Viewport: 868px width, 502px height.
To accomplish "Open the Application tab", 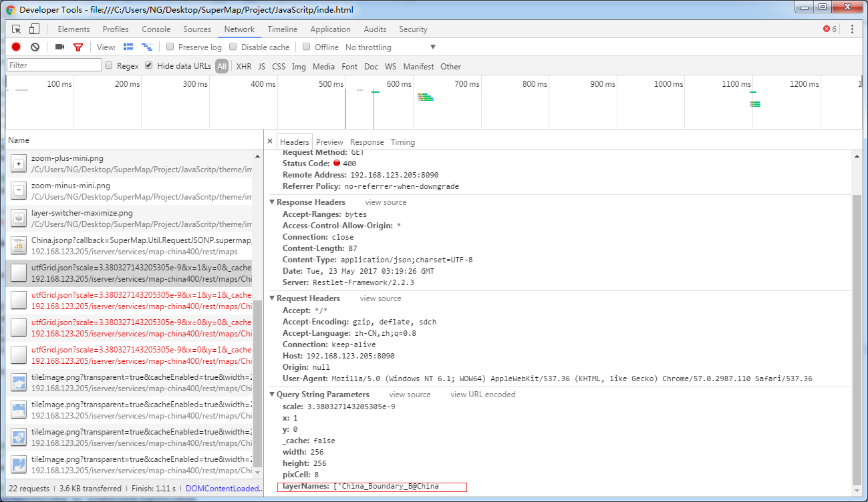I will pyautogui.click(x=330, y=29).
